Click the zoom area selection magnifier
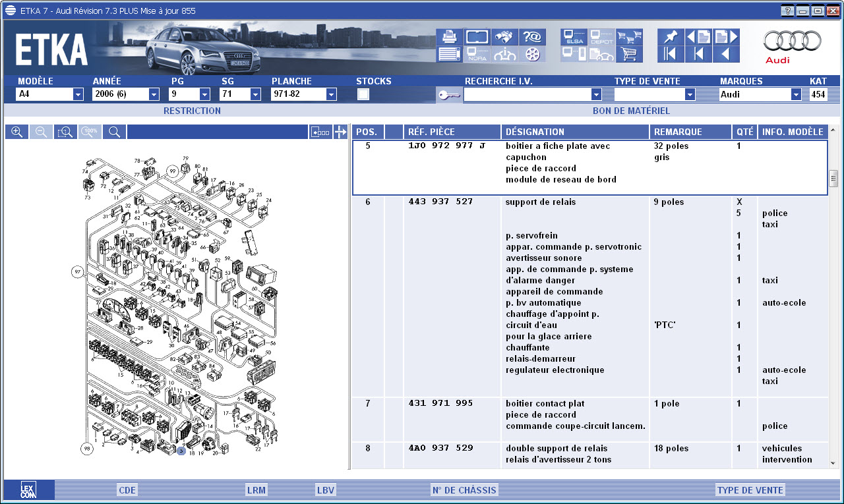 click(65, 132)
